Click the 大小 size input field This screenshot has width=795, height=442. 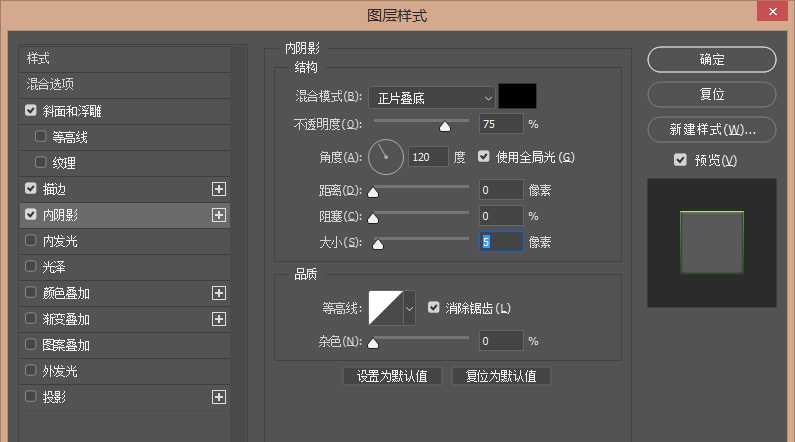500,241
